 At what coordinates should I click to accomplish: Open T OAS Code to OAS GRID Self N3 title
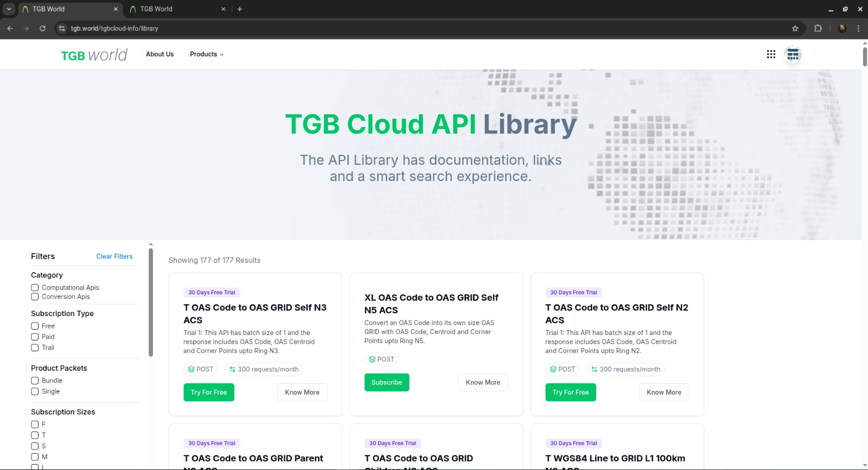pos(255,314)
